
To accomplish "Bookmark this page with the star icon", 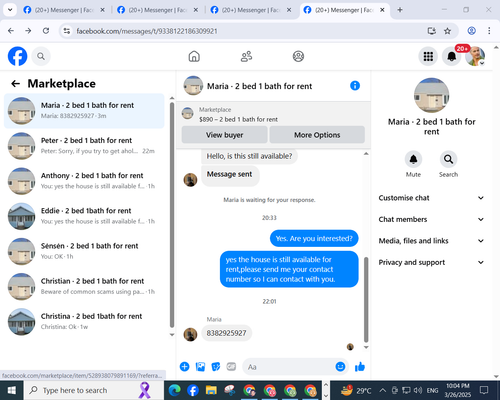I will coord(447,31).
